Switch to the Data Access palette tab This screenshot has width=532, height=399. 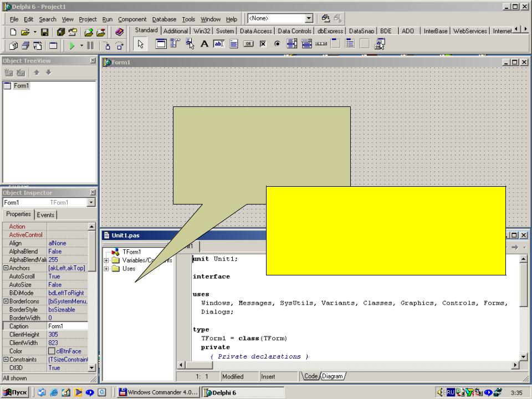(x=256, y=31)
